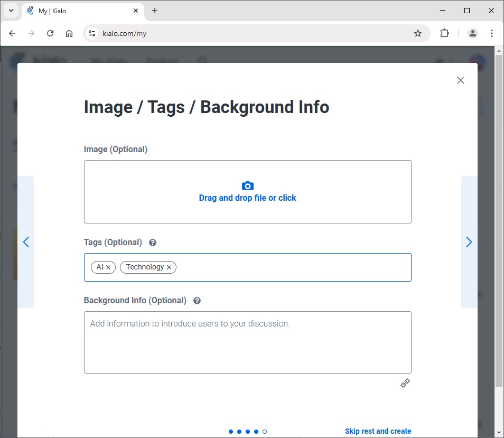Click the Background Info (Optional) label

tap(135, 301)
